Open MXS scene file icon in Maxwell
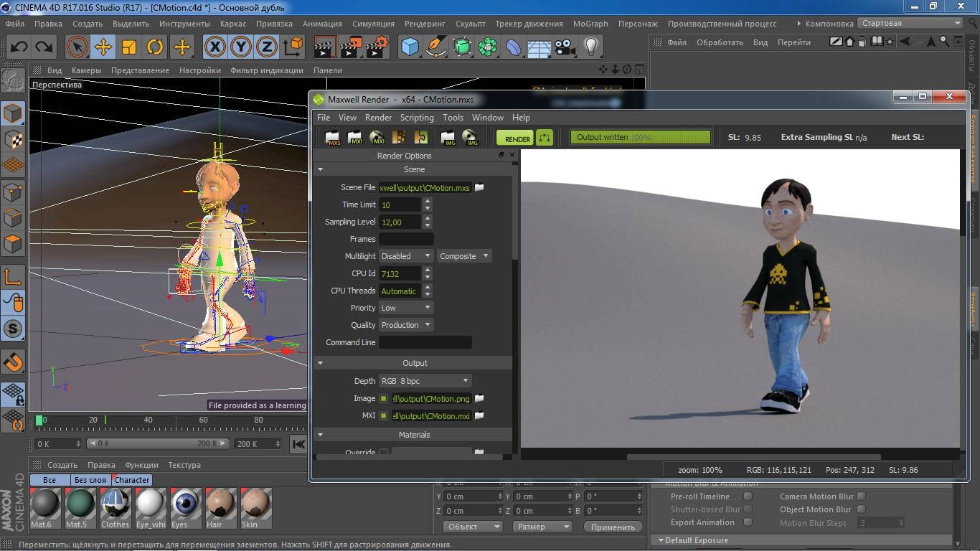The height and width of the screenshot is (551, 980). 333,137
